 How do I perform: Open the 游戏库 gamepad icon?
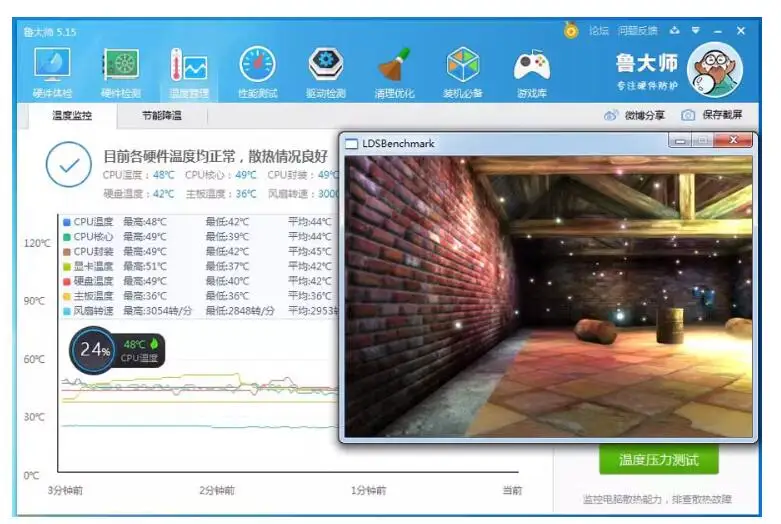coord(531,71)
